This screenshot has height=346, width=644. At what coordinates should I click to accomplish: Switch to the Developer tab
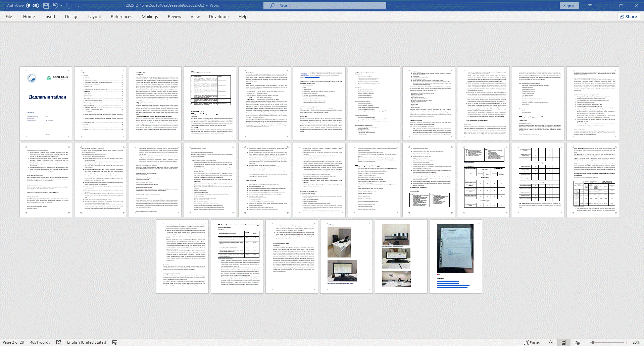coord(219,16)
